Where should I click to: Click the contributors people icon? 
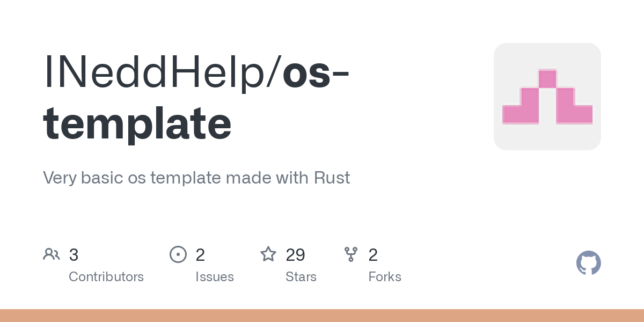pos(52,254)
